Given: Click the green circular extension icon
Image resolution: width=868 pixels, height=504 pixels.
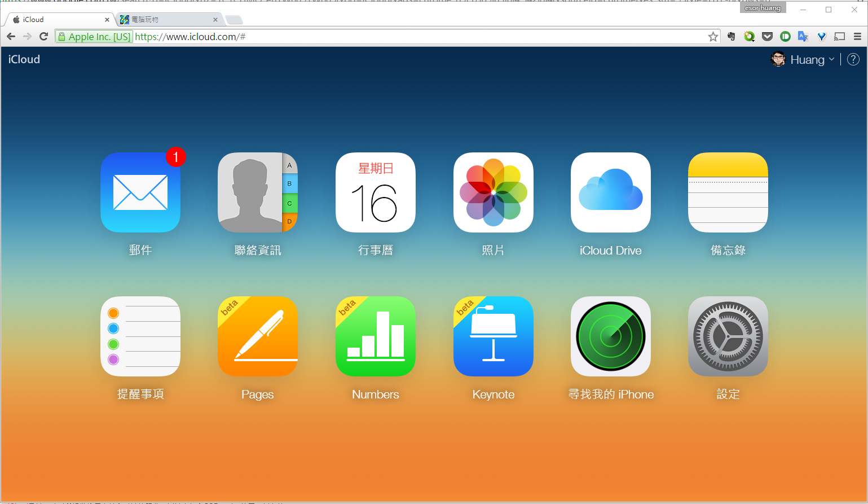Looking at the screenshot, I should tap(785, 37).
